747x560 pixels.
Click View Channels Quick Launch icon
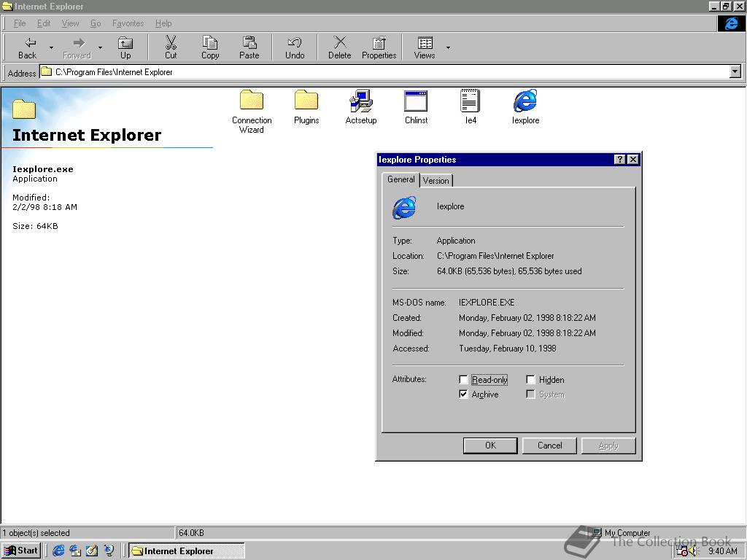point(109,551)
